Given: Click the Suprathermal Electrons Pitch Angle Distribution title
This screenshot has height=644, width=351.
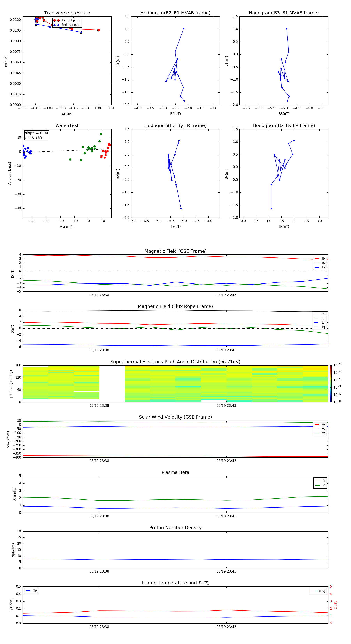Looking at the screenshot, I should click(175, 362).
